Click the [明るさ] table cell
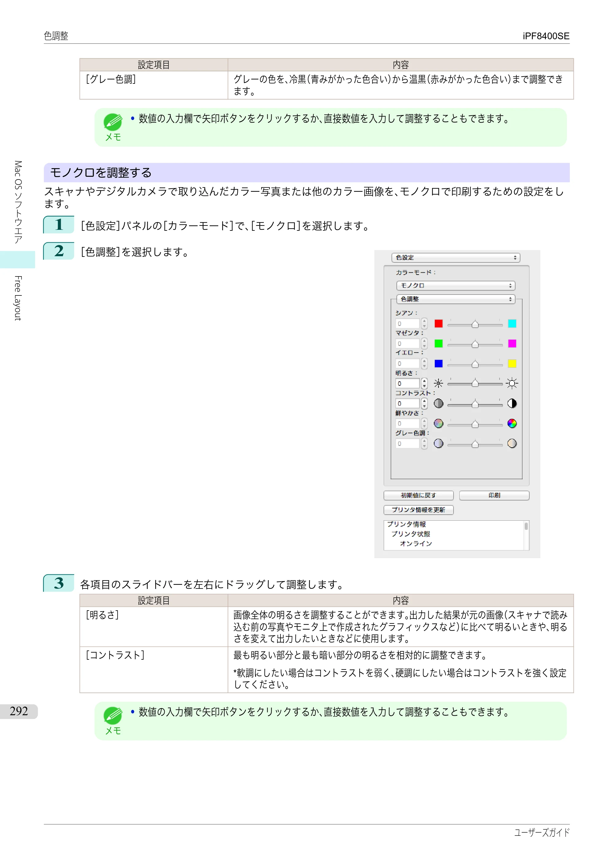 154,627
